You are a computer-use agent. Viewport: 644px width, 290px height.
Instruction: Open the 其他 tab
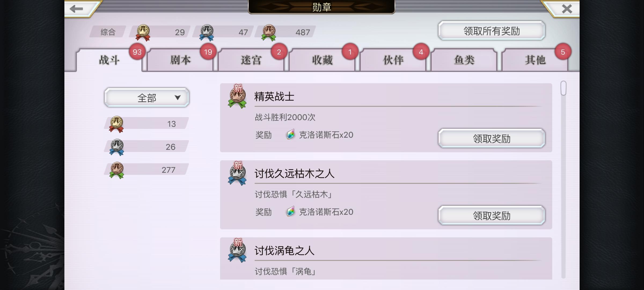535,60
